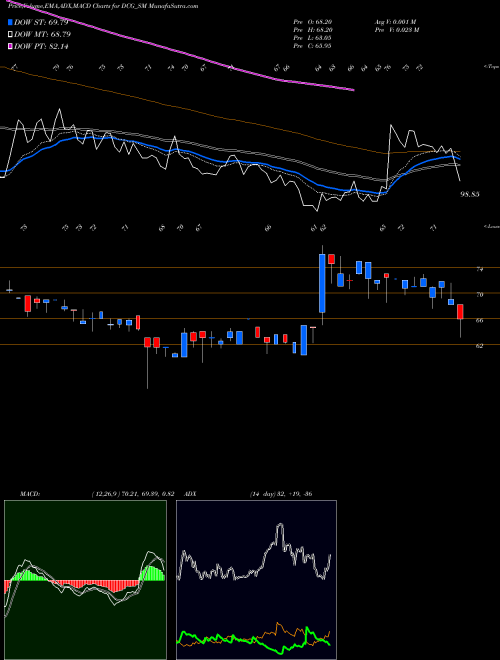Image resolution: width=500 pixels, height=660 pixels.
Task: Click the 'Pre C: 65.95' value
Action: (312, 45)
